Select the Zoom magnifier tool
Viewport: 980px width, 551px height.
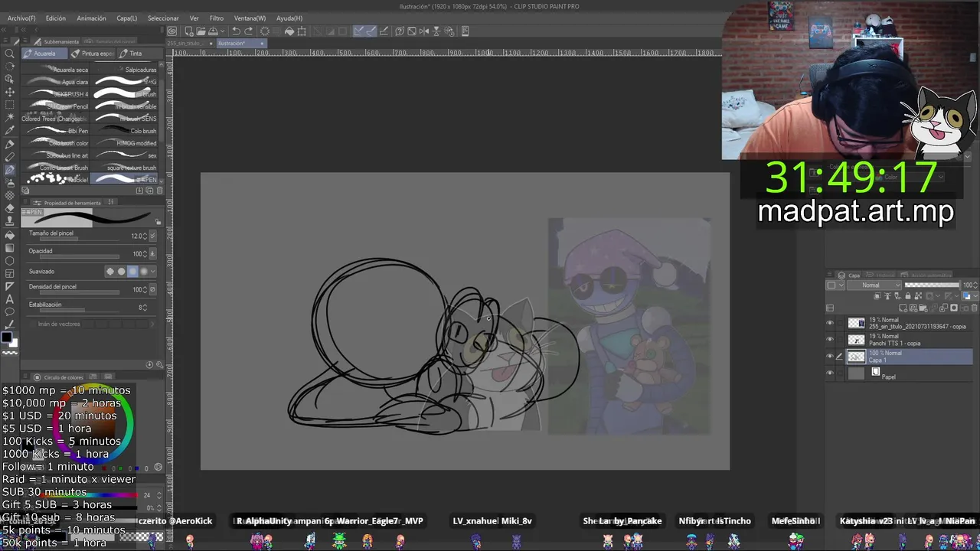[10, 54]
